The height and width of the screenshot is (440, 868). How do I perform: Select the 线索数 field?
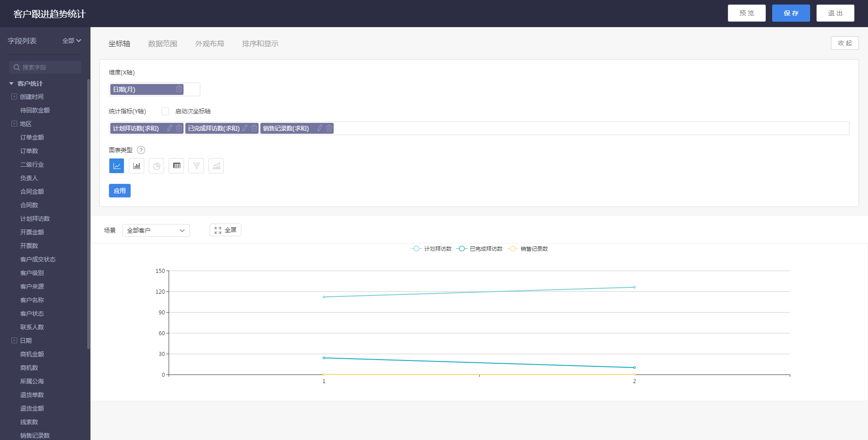coord(29,422)
